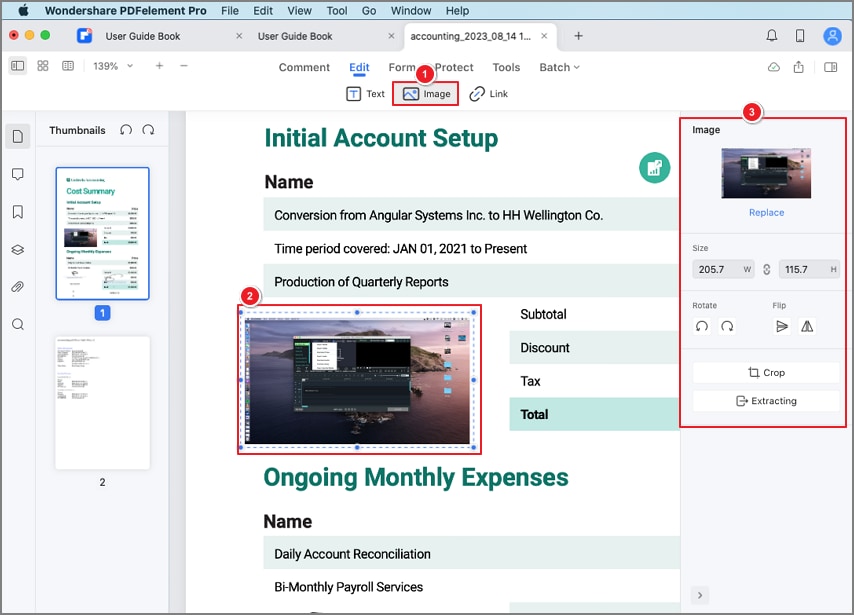Select page 2 thumbnail
Viewport: 854px width, 615px height.
102,403
